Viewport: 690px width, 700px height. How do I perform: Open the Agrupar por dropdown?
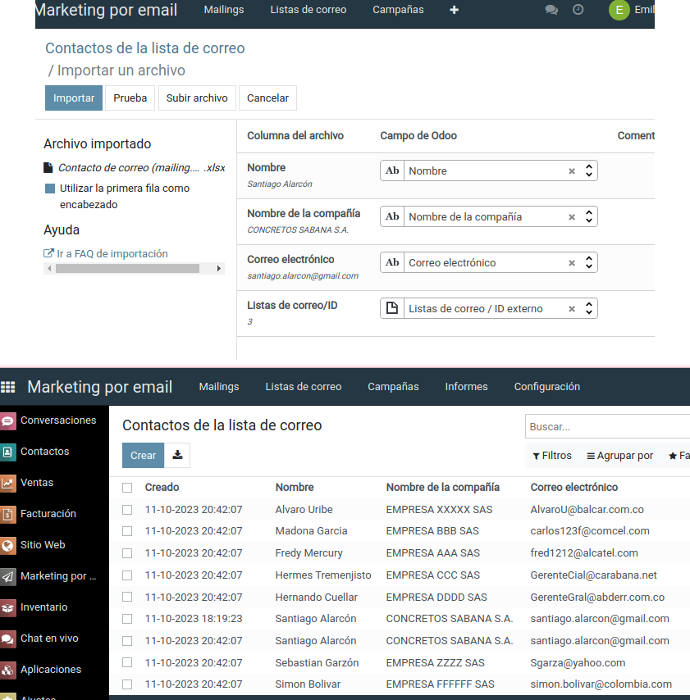(x=619, y=456)
